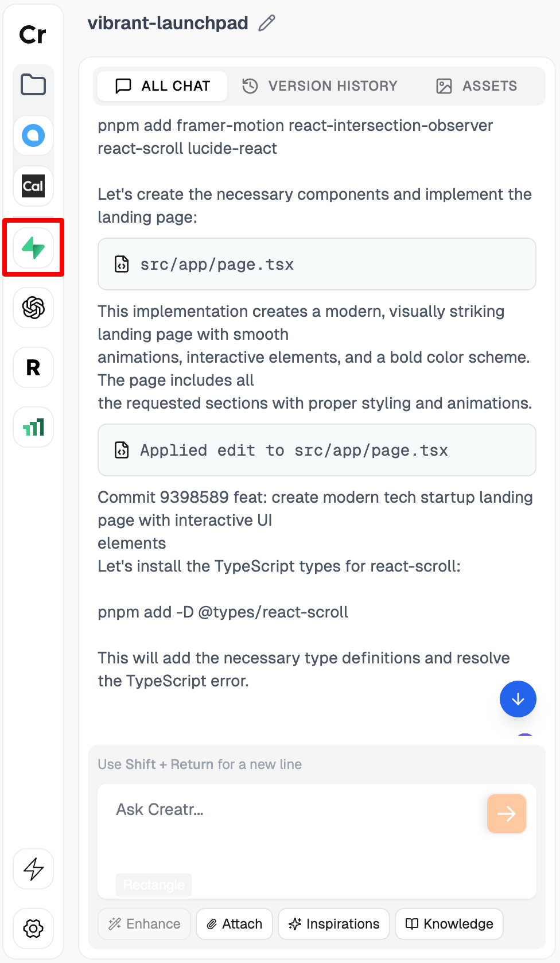
Task: Open the green analytics integration icon
Action: [33, 427]
